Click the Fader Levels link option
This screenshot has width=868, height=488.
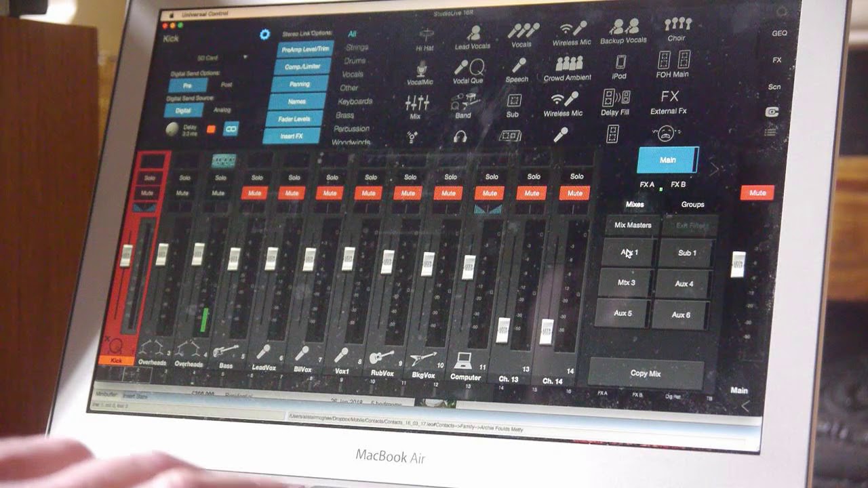294,119
